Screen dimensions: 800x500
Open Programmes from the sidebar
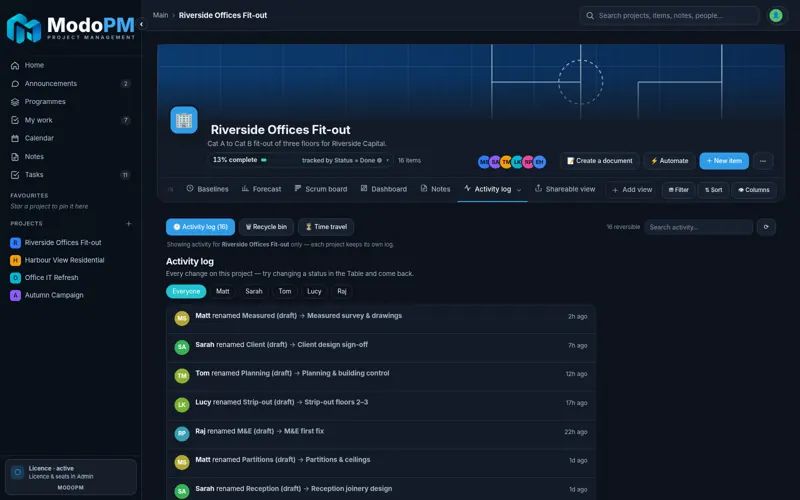pos(70,102)
